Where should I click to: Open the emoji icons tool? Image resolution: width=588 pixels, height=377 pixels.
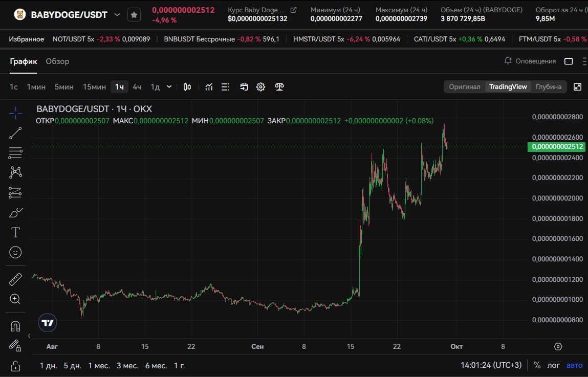pyautogui.click(x=15, y=252)
